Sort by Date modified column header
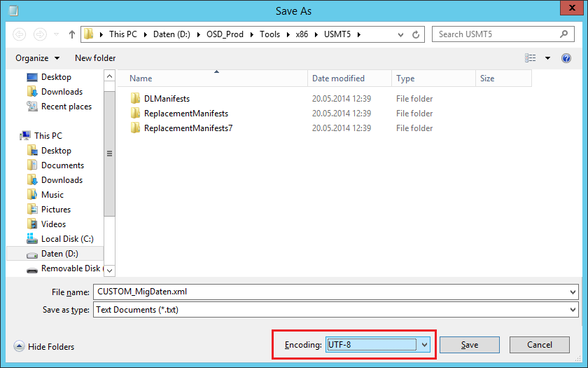The width and height of the screenshot is (588, 368). tap(338, 79)
